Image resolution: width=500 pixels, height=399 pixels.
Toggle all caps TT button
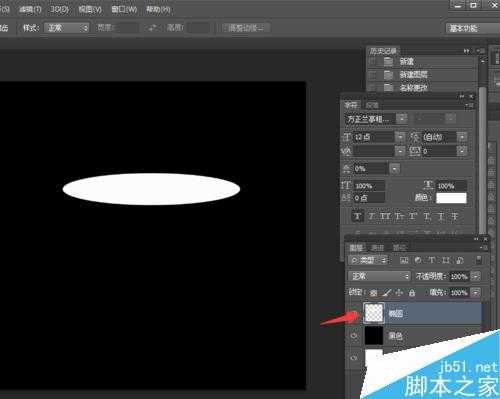tap(385, 217)
